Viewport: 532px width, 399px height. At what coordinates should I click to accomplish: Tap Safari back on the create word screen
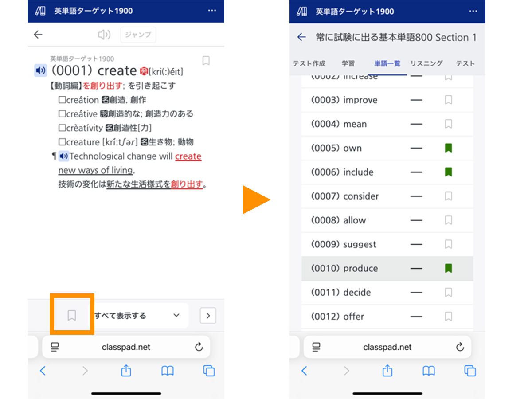click(x=43, y=371)
